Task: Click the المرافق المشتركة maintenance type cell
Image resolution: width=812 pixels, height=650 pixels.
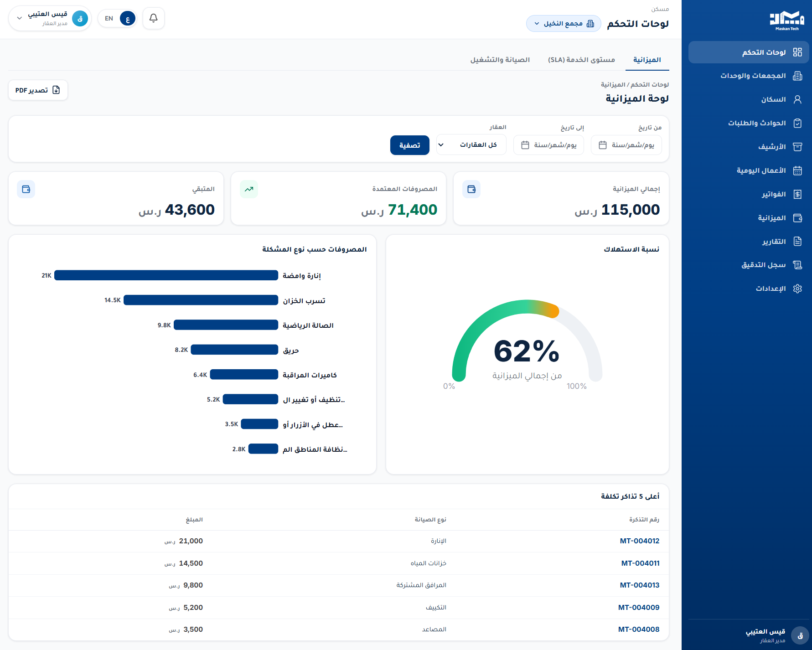Action: click(x=421, y=585)
